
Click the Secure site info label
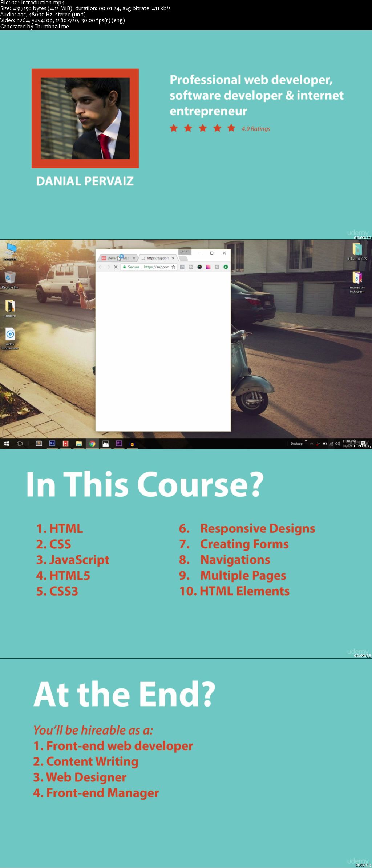(x=131, y=267)
